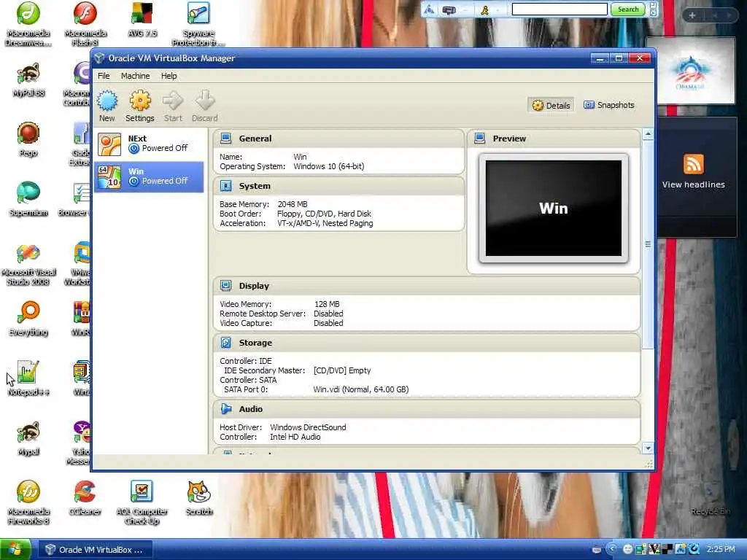Image resolution: width=747 pixels, height=560 pixels.
Task: Click the View headlines link
Action: 693,184
